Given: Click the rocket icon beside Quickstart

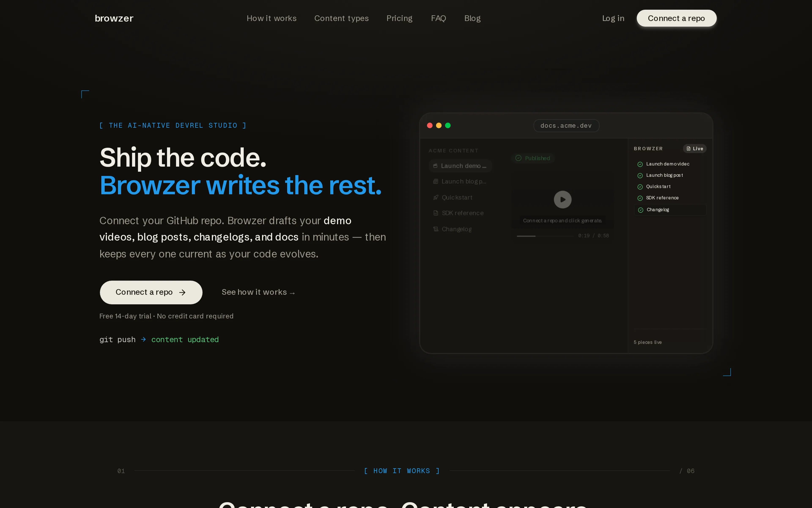Looking at the screenshot, I should click(x=436, y=197).
